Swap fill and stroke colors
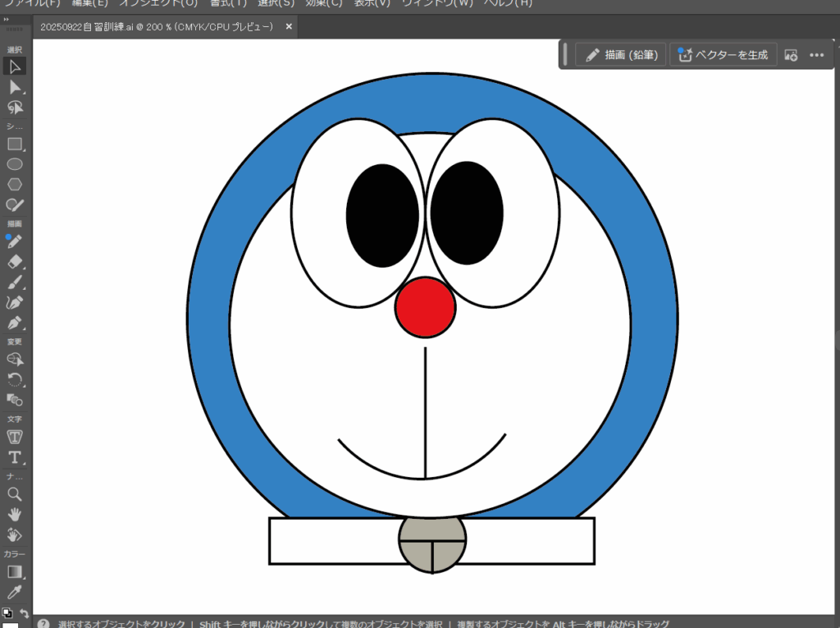840x628 pixels. pyautogui.click(x=25, y=613)
